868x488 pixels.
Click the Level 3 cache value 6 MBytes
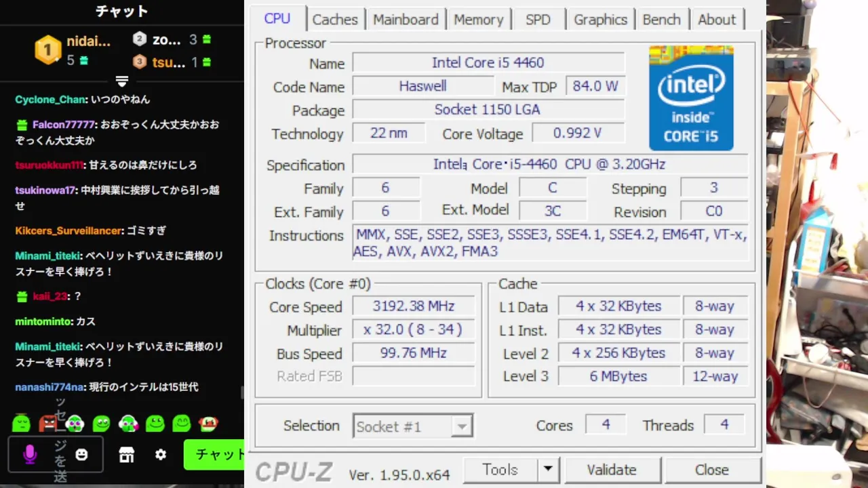point(618,376)
